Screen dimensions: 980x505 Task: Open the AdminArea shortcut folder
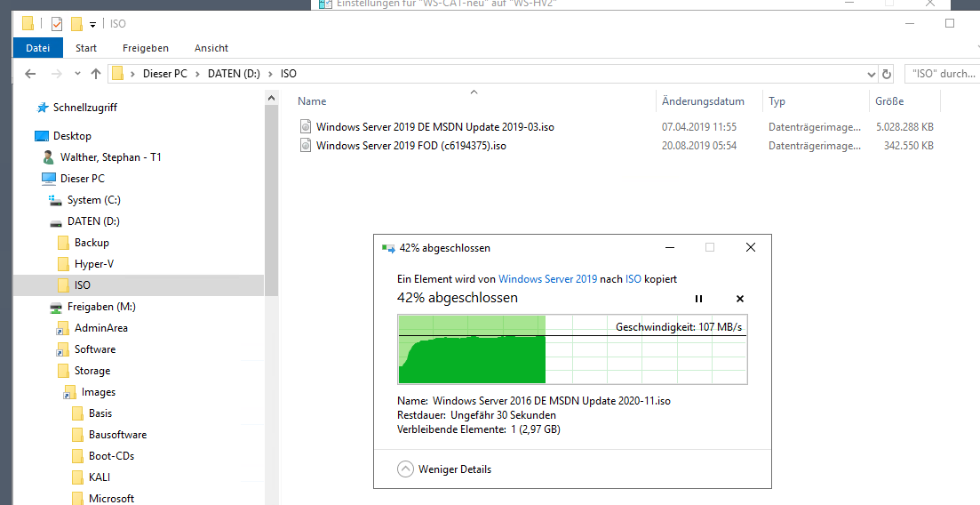[x=100, y=328]
